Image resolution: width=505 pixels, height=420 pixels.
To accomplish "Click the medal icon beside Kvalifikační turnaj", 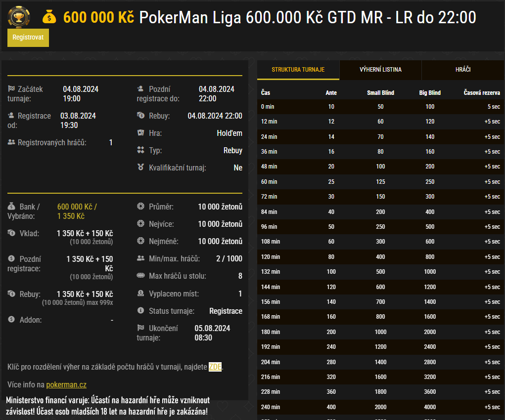I will click(x=140, y=168).
